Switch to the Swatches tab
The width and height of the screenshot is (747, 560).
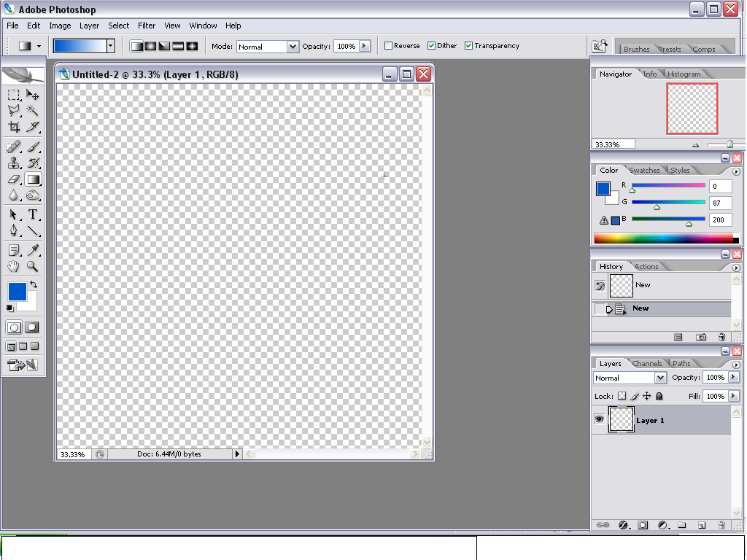(x=645, y=170)
